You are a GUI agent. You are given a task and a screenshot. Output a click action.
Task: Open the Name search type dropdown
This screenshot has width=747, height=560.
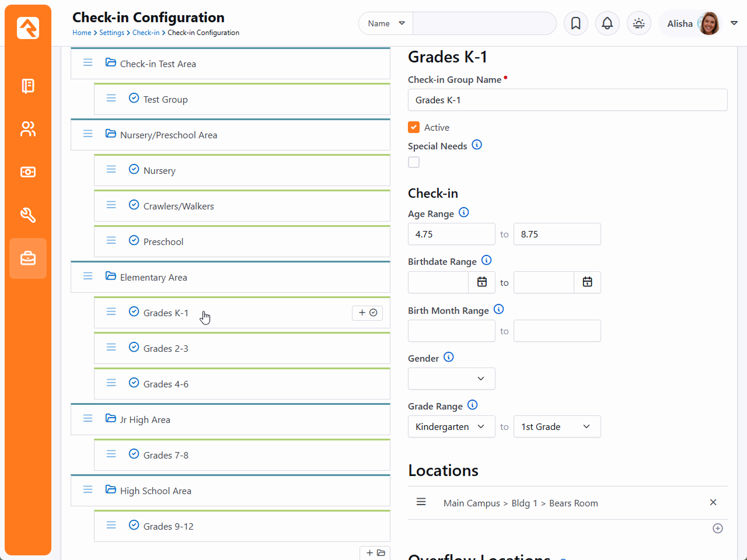pyautogui.click(x=386, y=23)
